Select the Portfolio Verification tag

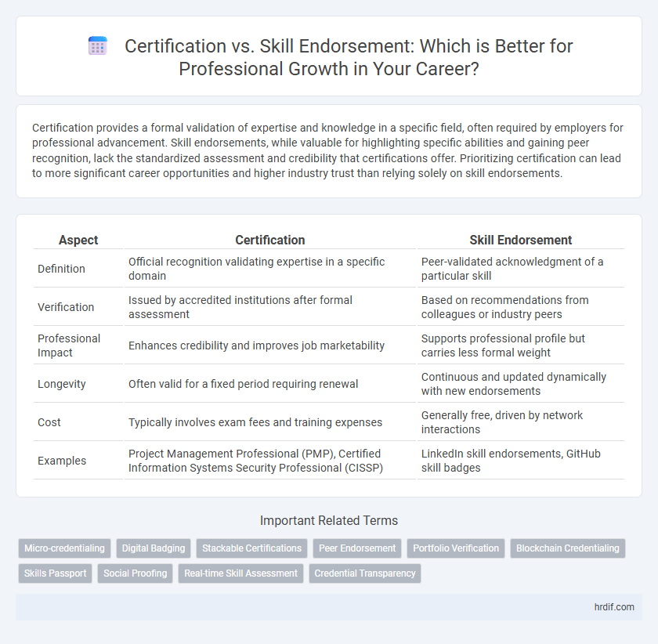(456, 548)
